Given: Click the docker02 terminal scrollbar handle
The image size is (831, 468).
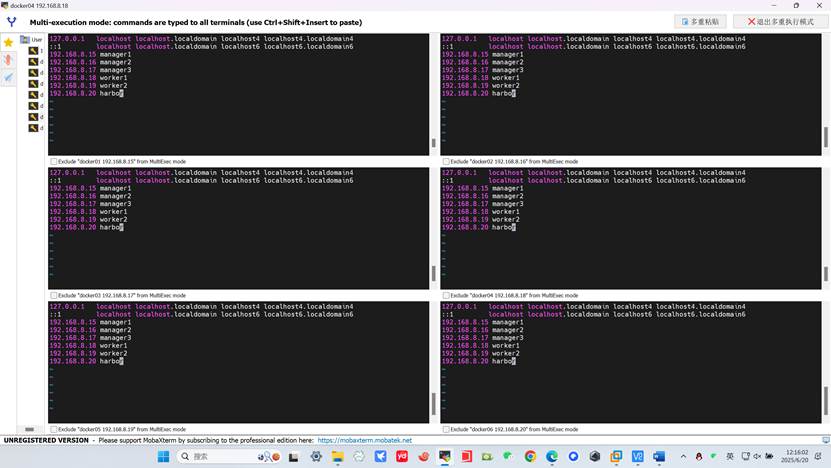Looking at the screenshot, I should pyautogui.click(x=826, y=137).
